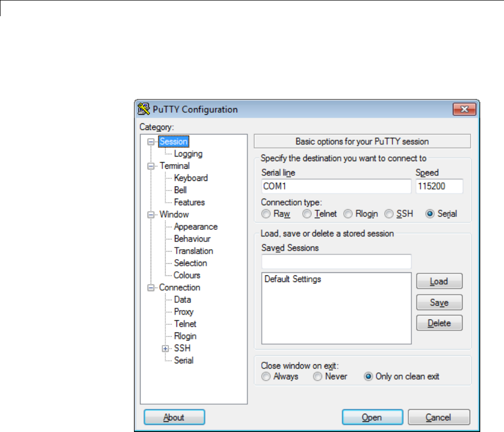Choose Always for close window on exit
This screenshot has width=504, height=432.
tap(266, 376)
